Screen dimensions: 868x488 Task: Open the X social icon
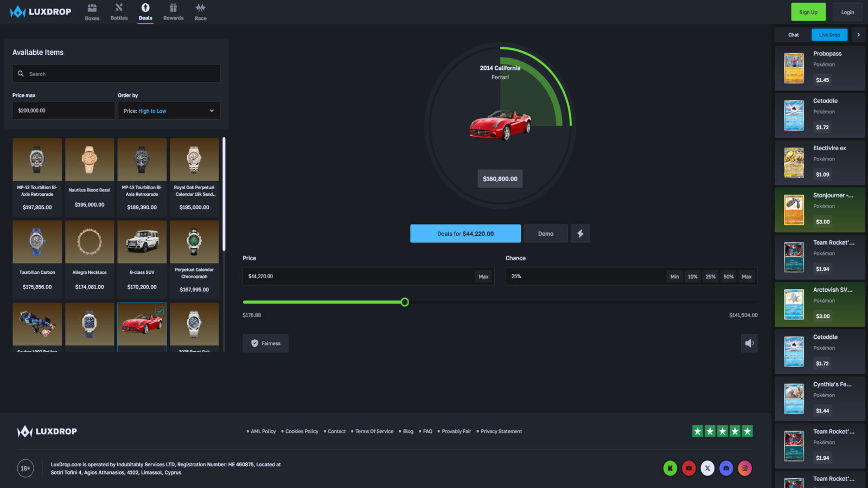click(x=707, y=468)
